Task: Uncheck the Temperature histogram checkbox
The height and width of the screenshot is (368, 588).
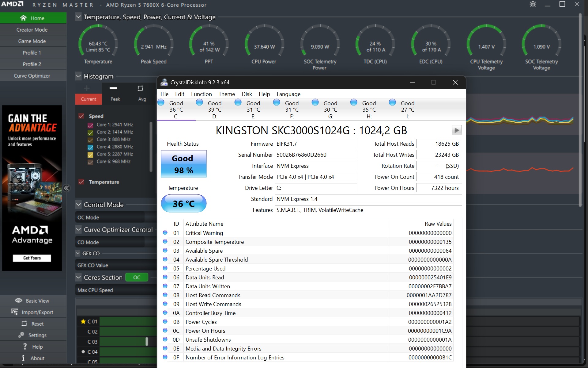Action: pos(81,182)
